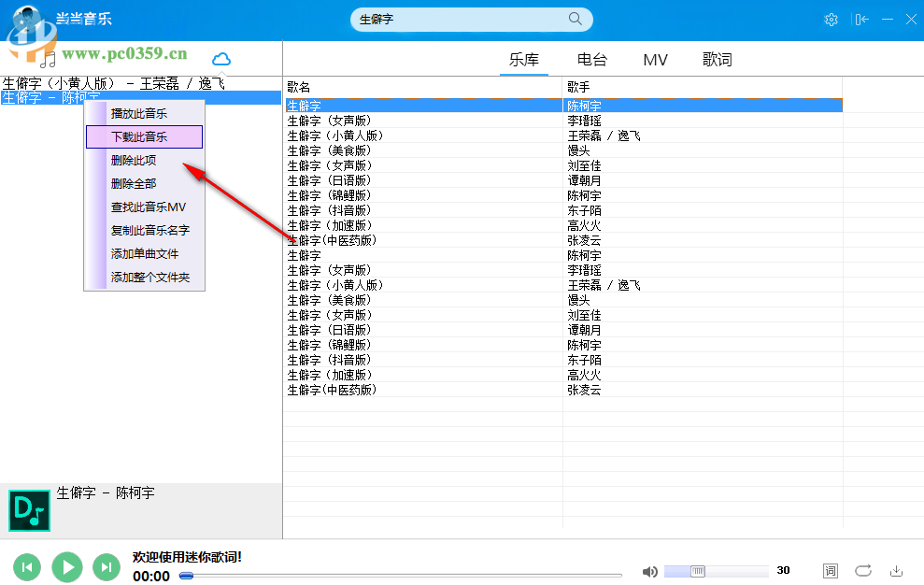Click the magnifier icon in the search bar

point(574,19)
